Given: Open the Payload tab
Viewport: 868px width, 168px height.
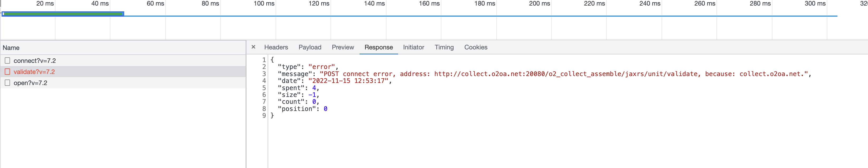Looking at the screenshot, I should click(x=310, y=48).
